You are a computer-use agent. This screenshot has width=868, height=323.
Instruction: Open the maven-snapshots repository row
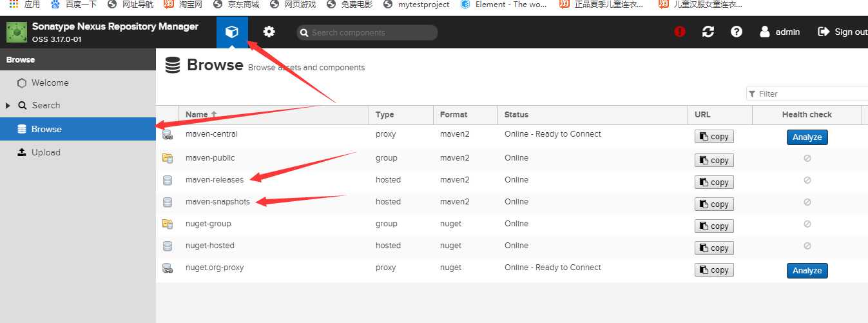click(512, 202)
